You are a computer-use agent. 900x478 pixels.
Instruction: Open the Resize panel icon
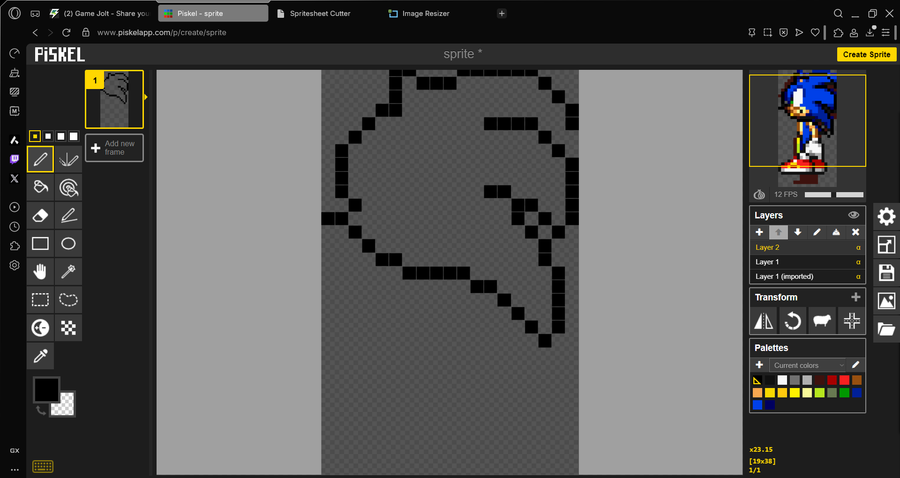[x=886, y=244]
